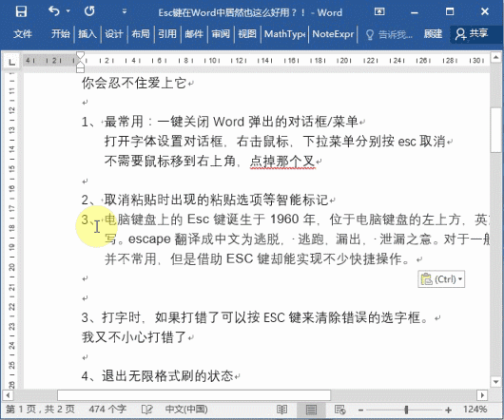This screenshot has height=420, width=504.
Task: Click the language indicator 中文(中国)
Action: tap(186, 410)
